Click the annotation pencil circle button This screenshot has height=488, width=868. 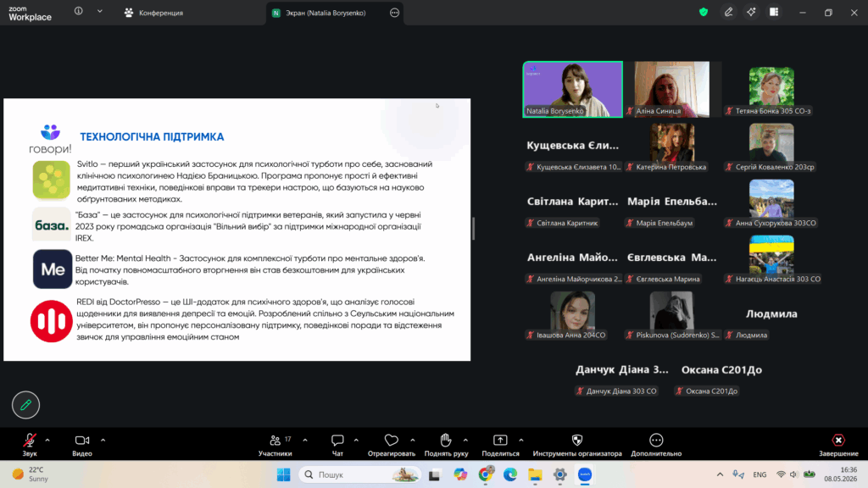[26, 405]
